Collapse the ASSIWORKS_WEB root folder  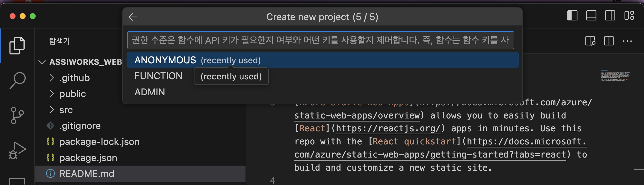pos(42,62)
